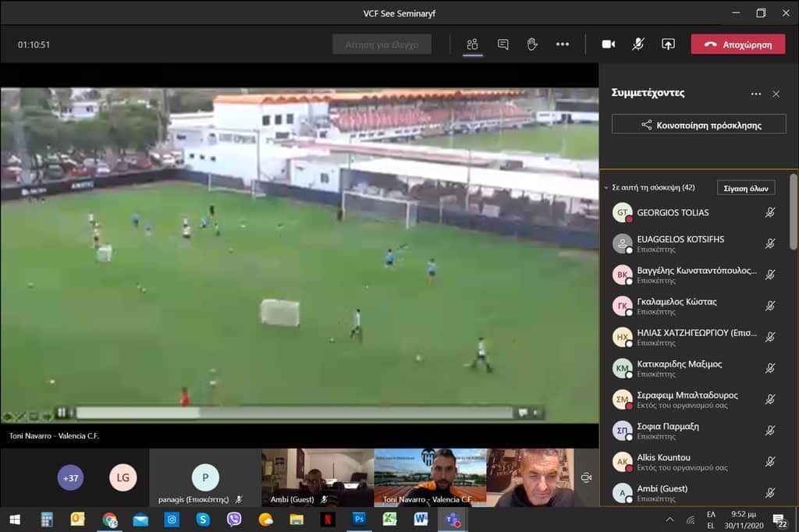This screenshot has width=799, height=532.
Task: Open the Mail app from the taskbar
Action: (140, 520)
